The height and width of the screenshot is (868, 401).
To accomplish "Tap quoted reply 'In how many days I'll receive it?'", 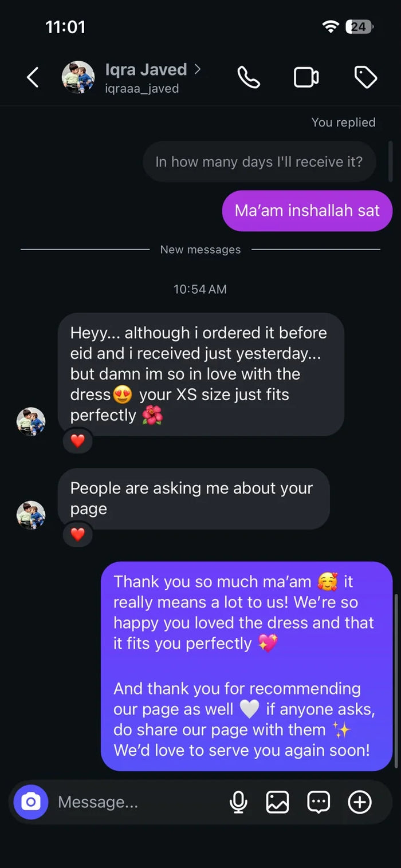I will (260, 161).
